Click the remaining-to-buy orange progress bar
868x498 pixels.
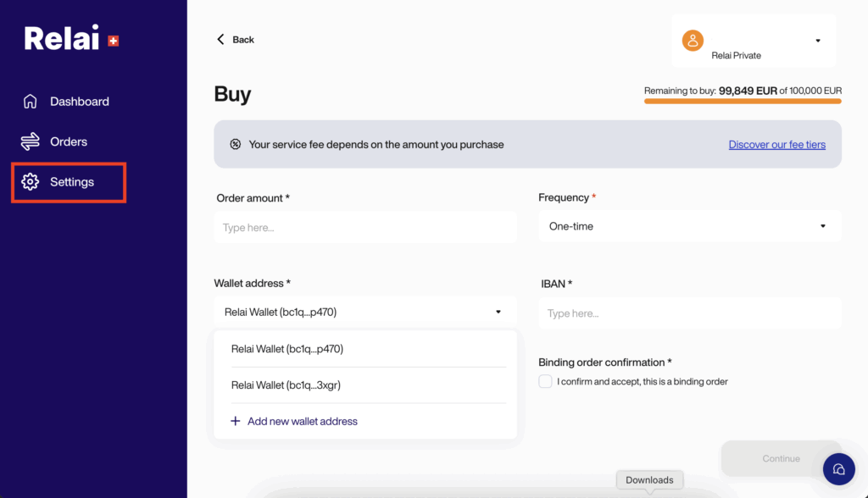(743, 102)
